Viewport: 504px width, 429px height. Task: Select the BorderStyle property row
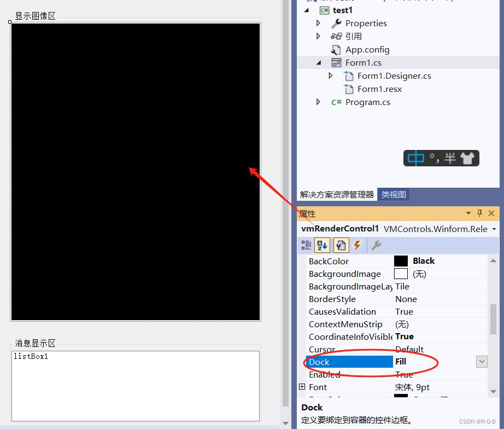tap(398, 299)
